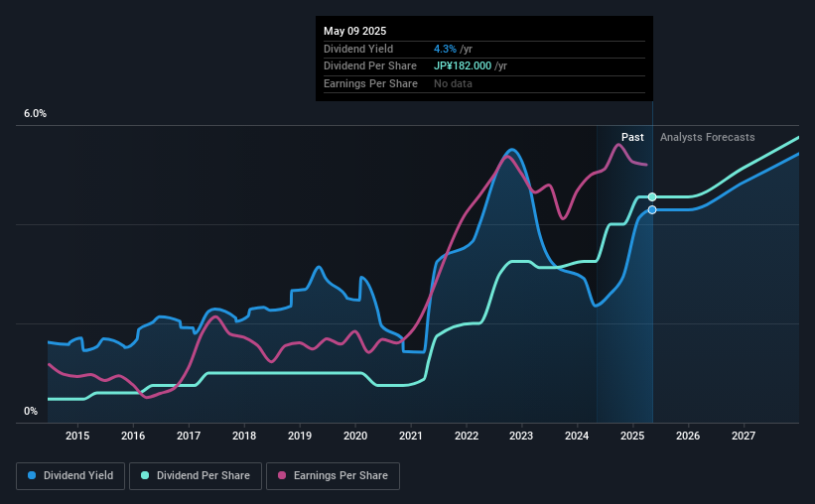Click the 2024 x-axis label
Viewport: 815px width, 504px height.
click(577, 436)
